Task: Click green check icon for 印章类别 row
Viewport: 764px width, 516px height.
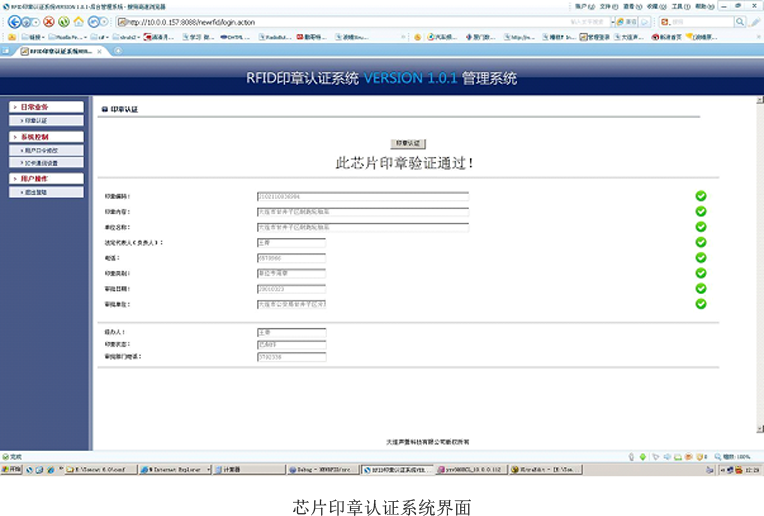Action: point(701,273)
